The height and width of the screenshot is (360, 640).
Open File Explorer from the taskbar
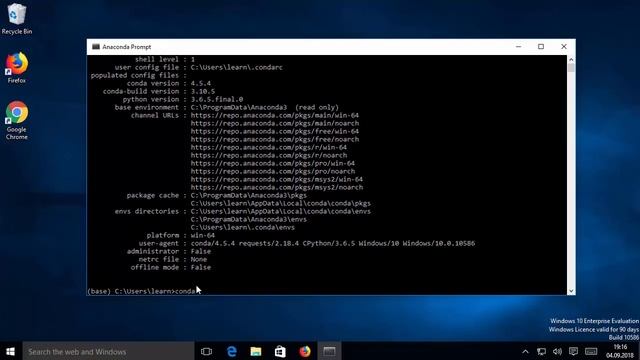pos(256,351)
